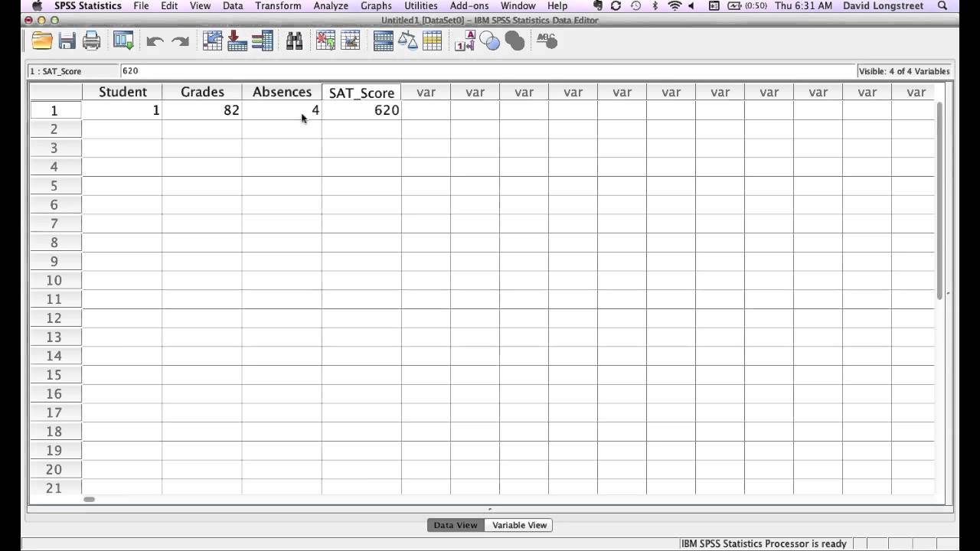Toggle Value labels display icon
980x551 pixels.
click(465, 41)
